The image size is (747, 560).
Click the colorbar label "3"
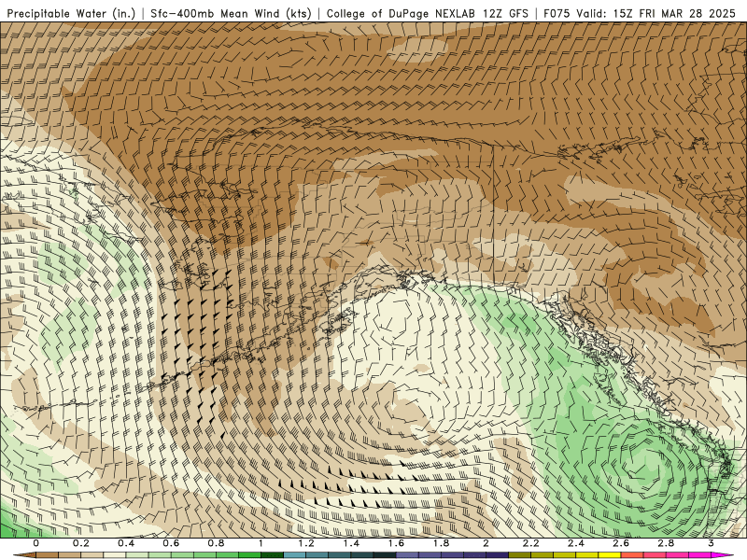pos(711,543)
